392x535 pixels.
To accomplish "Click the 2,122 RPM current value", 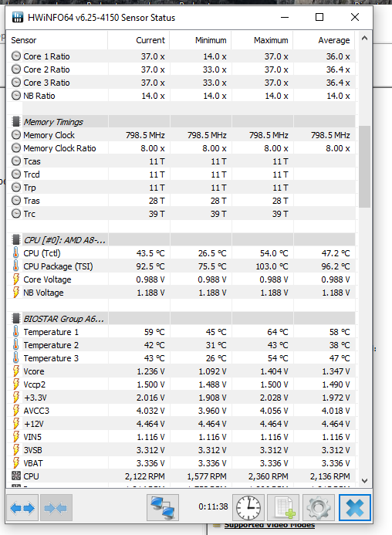I will point(144,476).
